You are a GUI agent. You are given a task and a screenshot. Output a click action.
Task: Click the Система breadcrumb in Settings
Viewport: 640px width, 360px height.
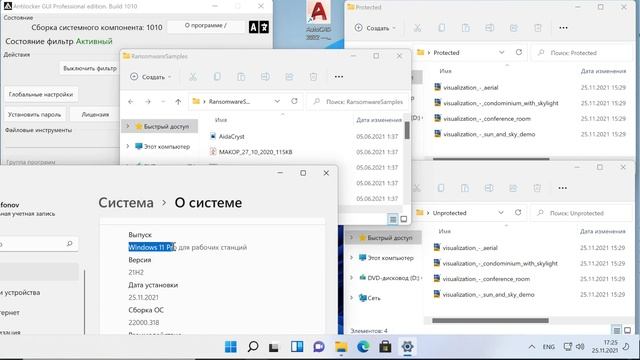[x=126, y=202]
